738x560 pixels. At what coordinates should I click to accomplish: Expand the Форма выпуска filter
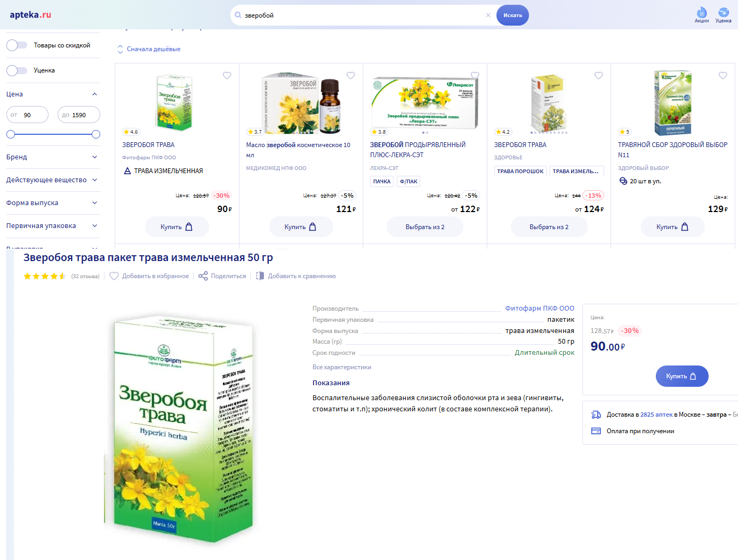point(95,203)
